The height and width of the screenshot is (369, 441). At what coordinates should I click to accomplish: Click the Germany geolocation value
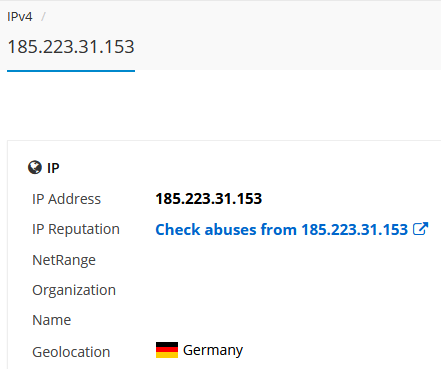213,350
